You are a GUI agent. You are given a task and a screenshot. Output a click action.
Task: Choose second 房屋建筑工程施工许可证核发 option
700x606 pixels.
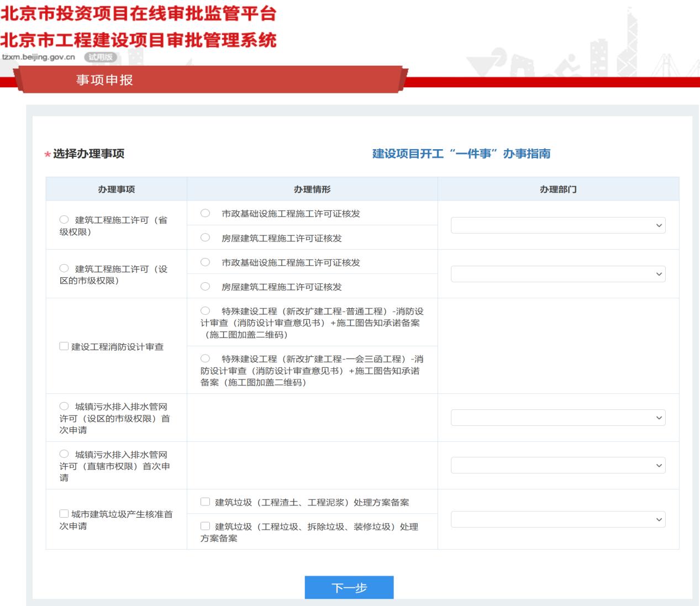205,286
